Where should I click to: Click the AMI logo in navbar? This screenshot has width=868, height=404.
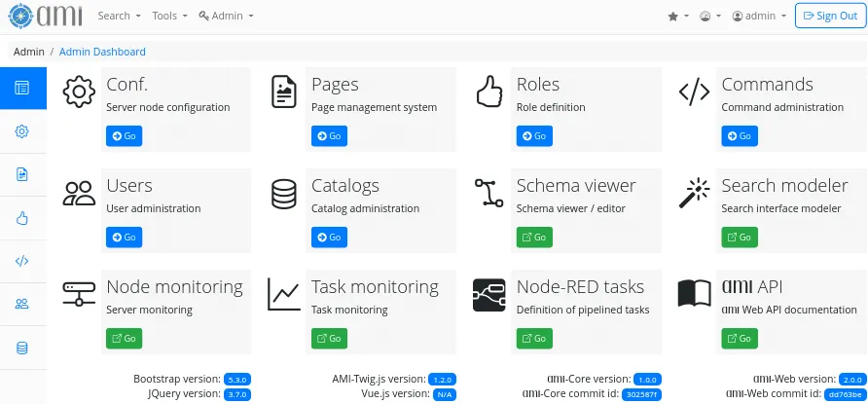(x=46, y=16)
